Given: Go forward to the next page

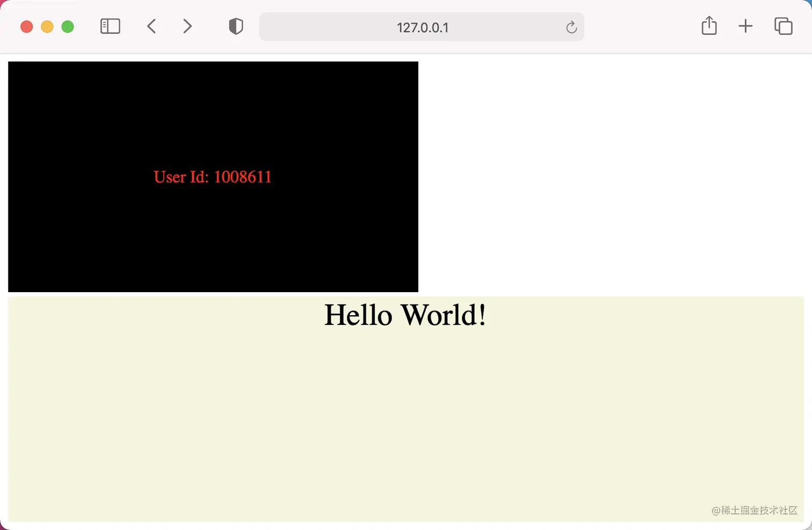Looking at the screenshot, I should [187, 26].
